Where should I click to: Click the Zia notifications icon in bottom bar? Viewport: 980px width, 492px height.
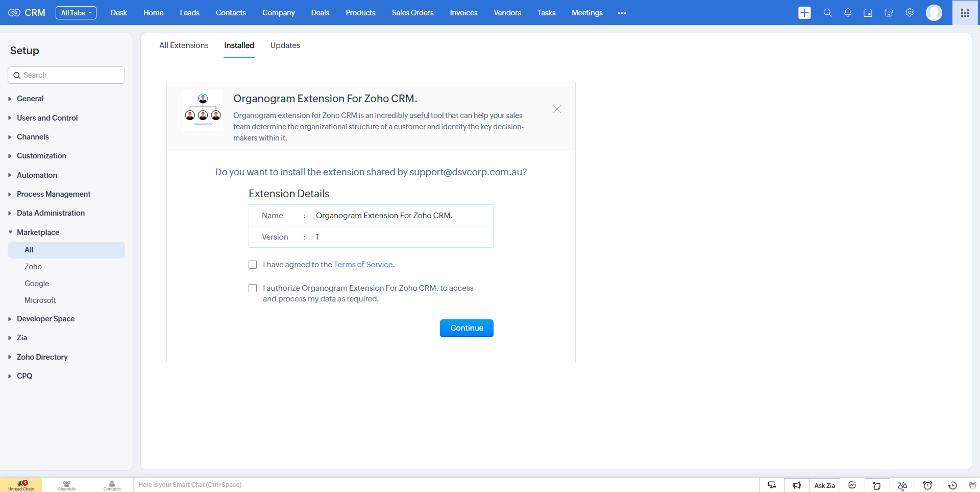902,485
